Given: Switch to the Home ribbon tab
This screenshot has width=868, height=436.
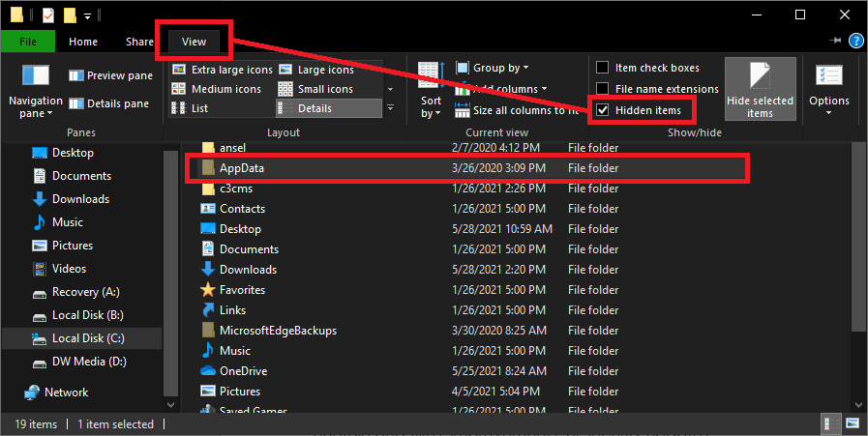Looking at the screenshot, I should pyautogui.click(x=83, y=42).
